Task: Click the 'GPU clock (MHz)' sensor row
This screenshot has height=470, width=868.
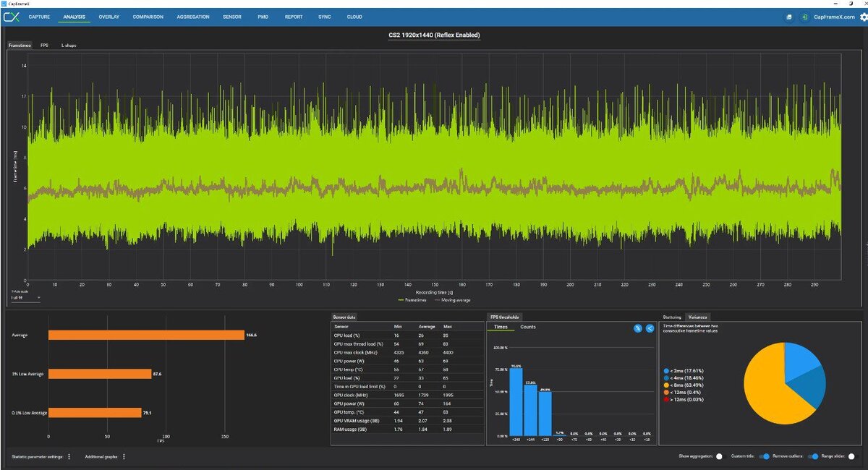Action: [x=407, y=396]
